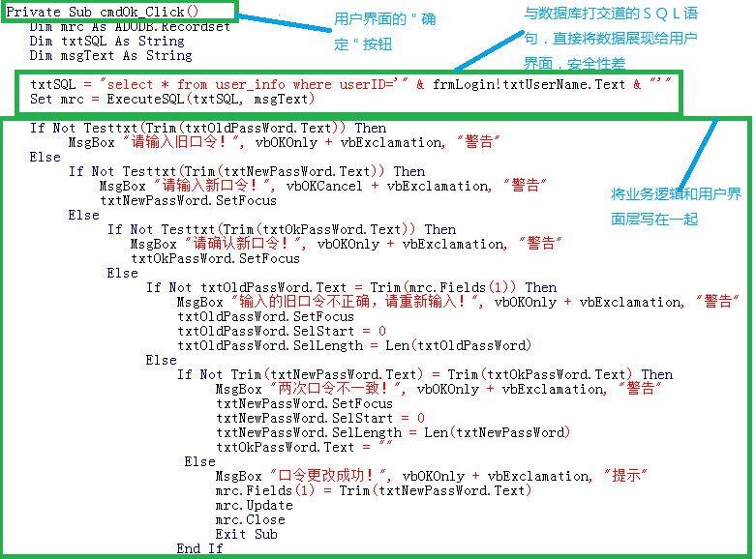Click the Dim txtSQL As String line
756x559 pixels.
[106, 42]
